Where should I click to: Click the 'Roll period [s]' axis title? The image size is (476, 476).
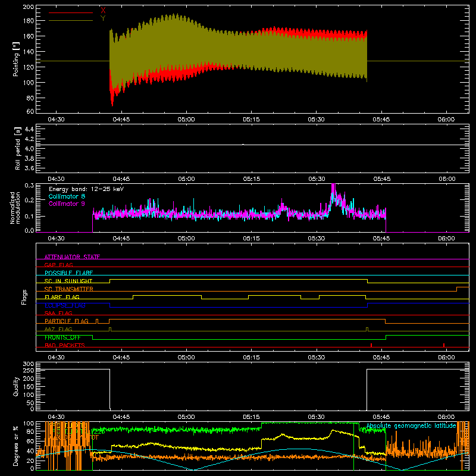pyautogui.click(x=17, y=148)
